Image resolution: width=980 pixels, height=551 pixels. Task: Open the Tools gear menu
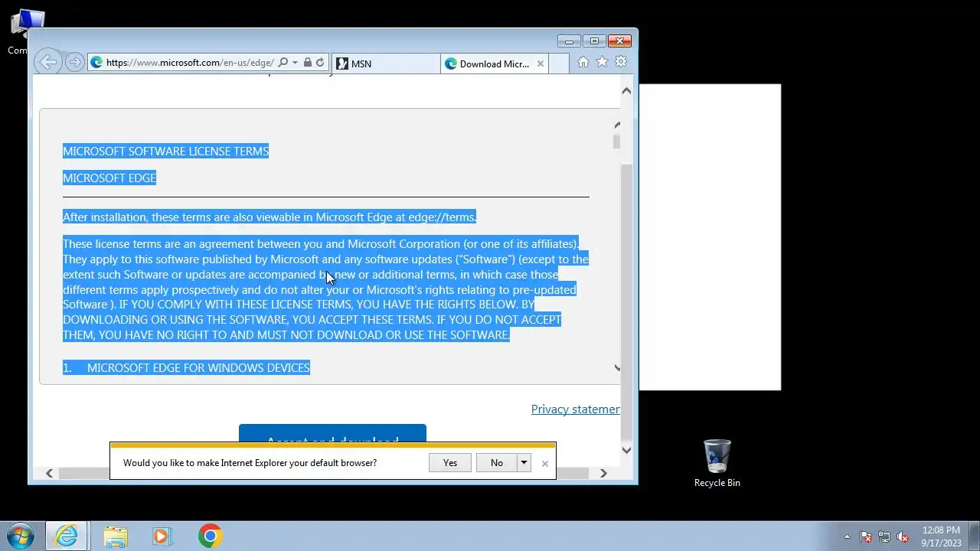[x=621, y=62]
